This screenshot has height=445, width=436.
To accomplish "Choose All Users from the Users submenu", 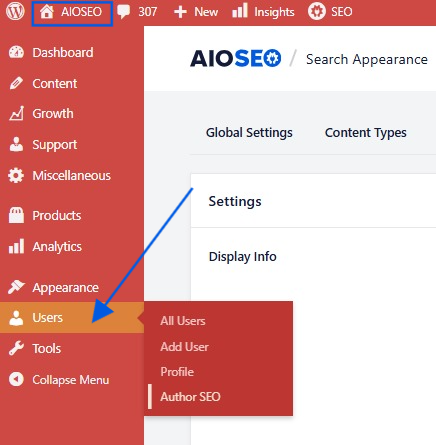I will 183,321.
